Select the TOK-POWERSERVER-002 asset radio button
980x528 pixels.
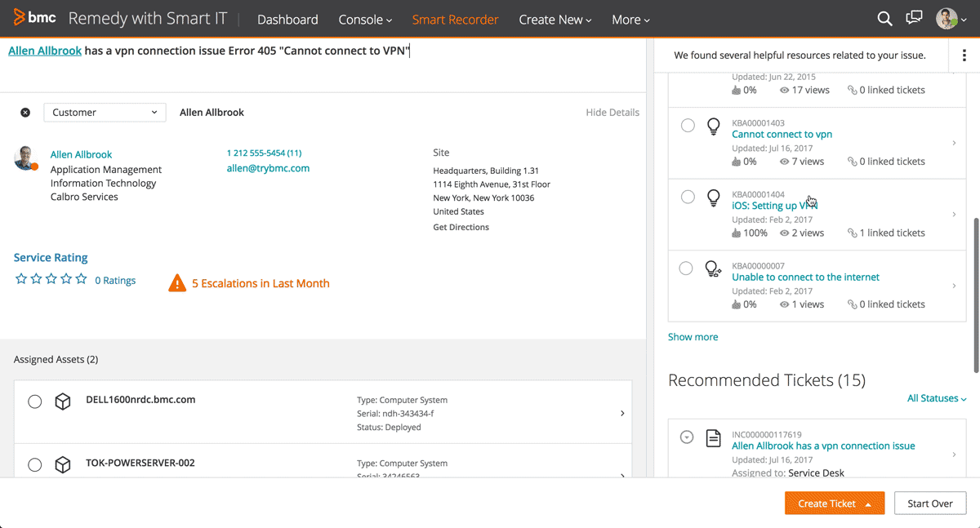tap(35, 464)
